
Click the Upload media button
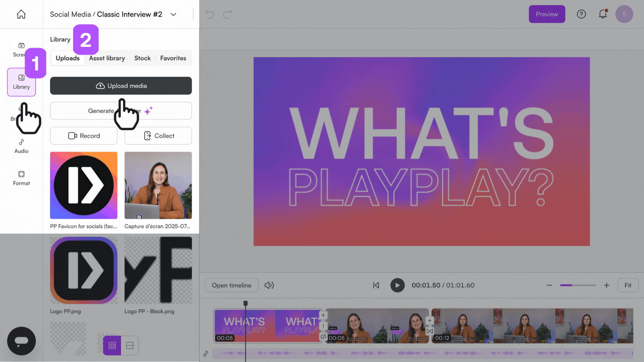[x=121, y=86]
